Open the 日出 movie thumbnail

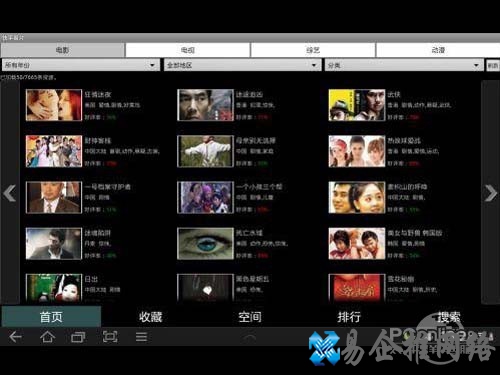pyautogui.click(x=54, y=288)
